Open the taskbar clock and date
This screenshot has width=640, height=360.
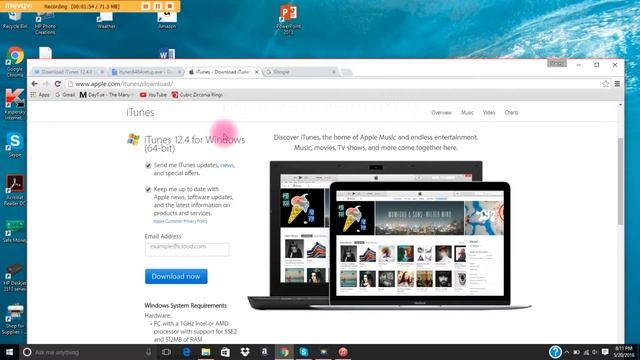tap(624, 352)
